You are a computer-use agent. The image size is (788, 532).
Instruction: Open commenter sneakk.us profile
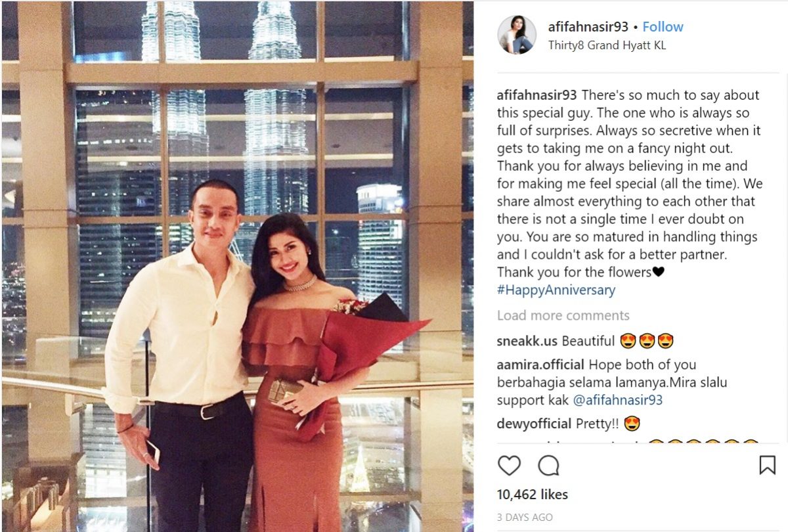click(x=527, y=341)
